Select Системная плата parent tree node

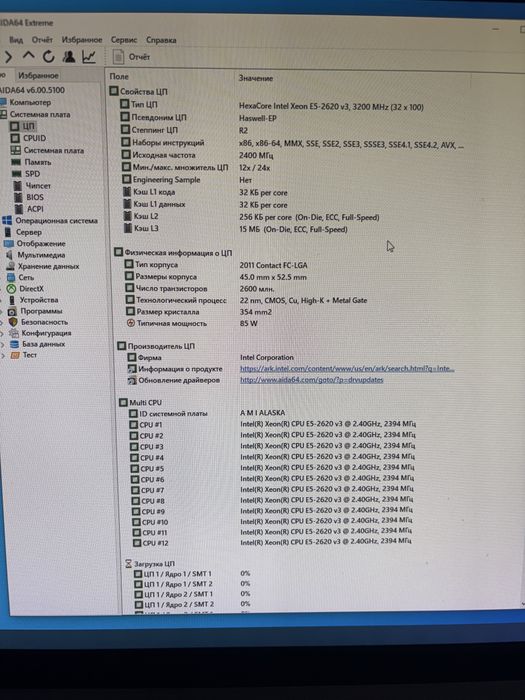36,114
